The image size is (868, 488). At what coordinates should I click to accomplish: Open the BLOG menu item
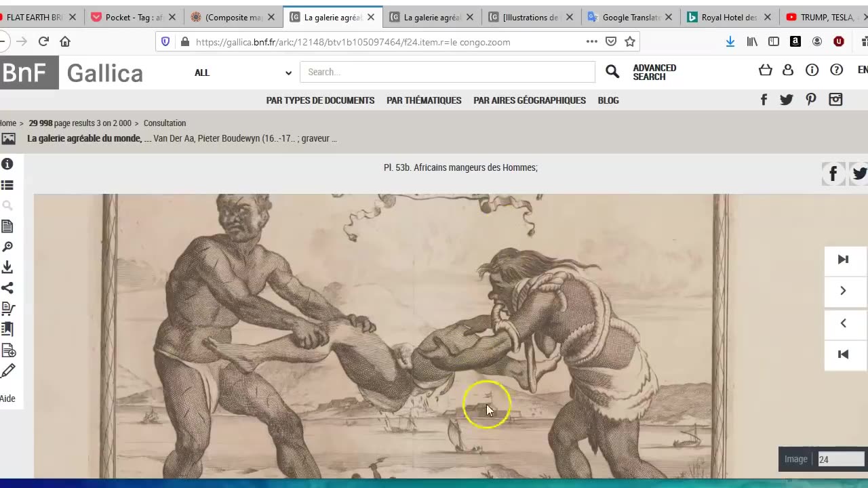pyautogui.click(x=608, y=100)
